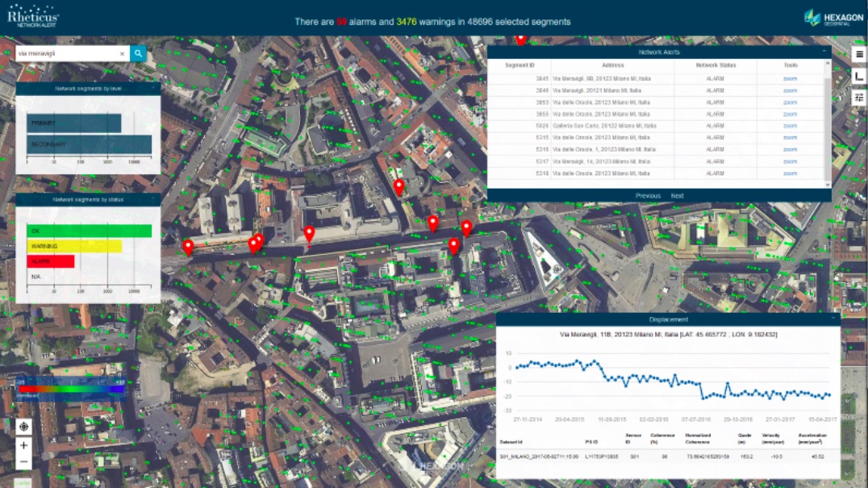Open the sliders filter settings icon
868x488 pixels.
pos(859,98)
